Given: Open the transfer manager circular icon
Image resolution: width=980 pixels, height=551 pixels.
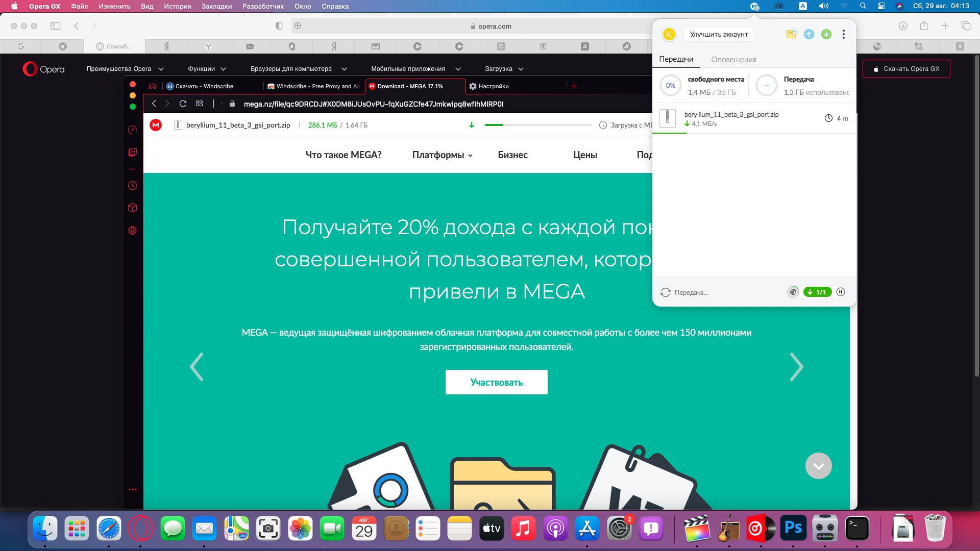Looking at the screenshot, I should pos(793,292).
